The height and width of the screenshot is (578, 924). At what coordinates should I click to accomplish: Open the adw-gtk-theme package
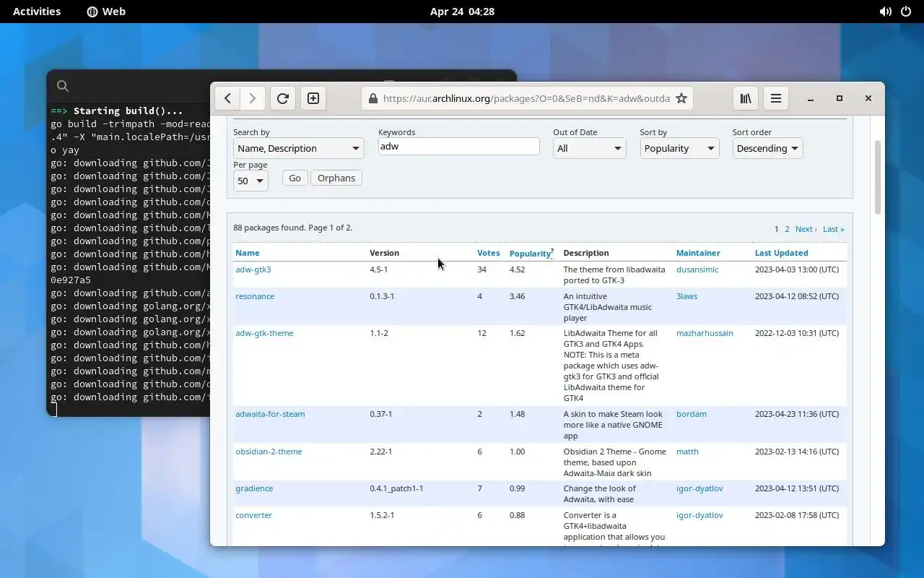tap(264, 333)
